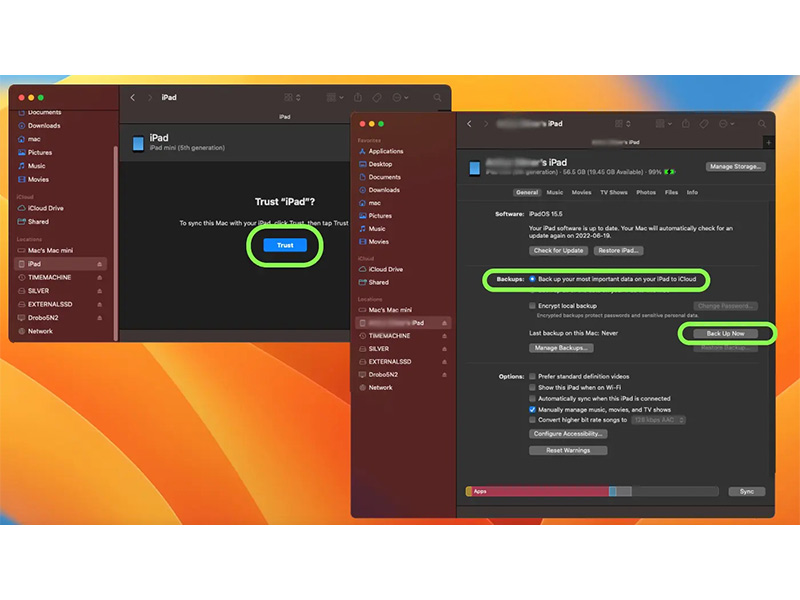Add new tab with plus button
Image resolution: width=800 pixels, height=600 pixels.
[x=768, y=143]
